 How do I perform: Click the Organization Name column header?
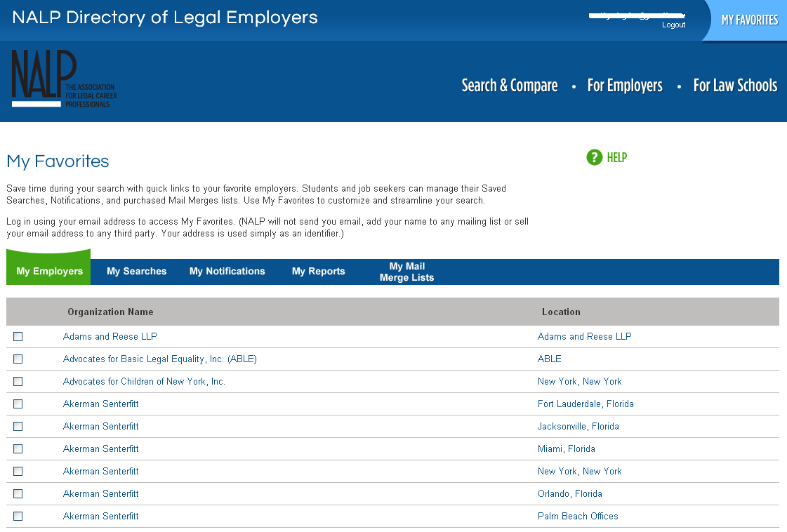coord(110,312)
